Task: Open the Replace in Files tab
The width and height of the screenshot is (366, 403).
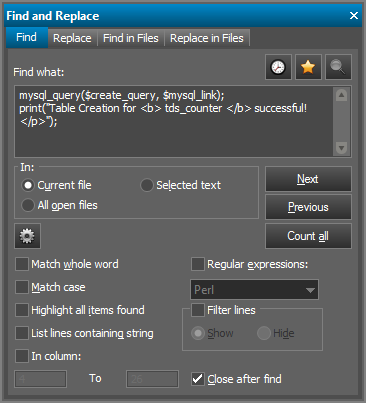Action: coord(207,38)
